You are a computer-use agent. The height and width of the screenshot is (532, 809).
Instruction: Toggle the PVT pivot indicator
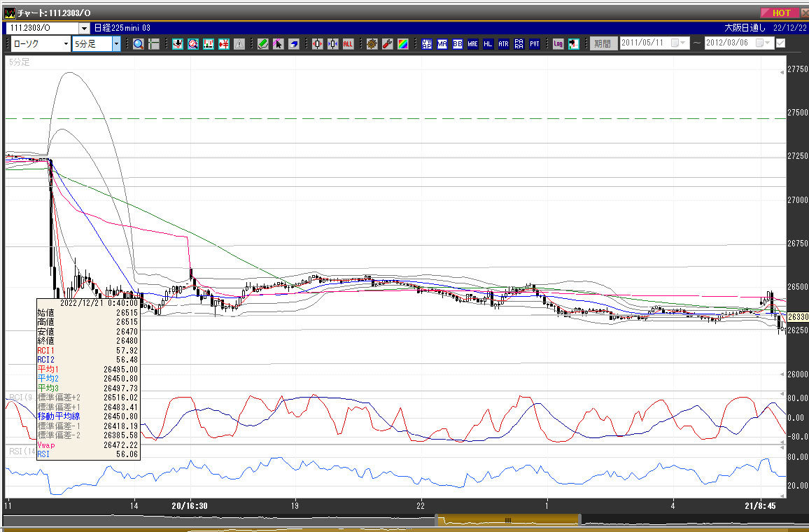pyautogui.click(x=535, y=44)
